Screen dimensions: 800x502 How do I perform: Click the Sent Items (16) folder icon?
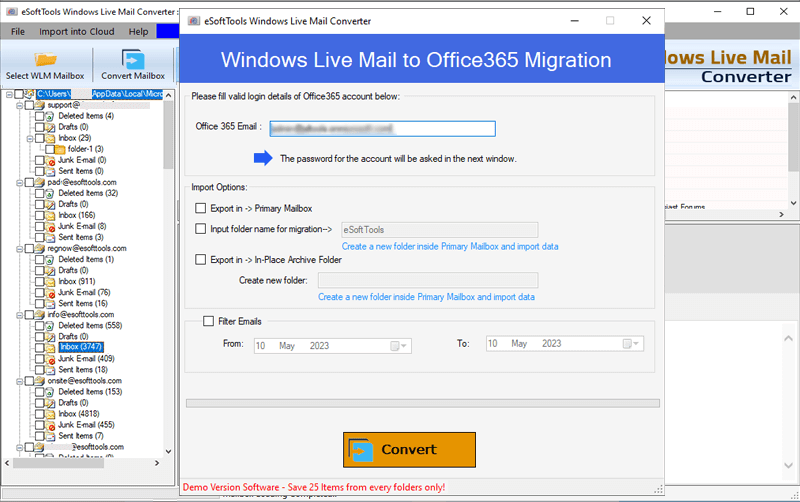tap(50, 304)
